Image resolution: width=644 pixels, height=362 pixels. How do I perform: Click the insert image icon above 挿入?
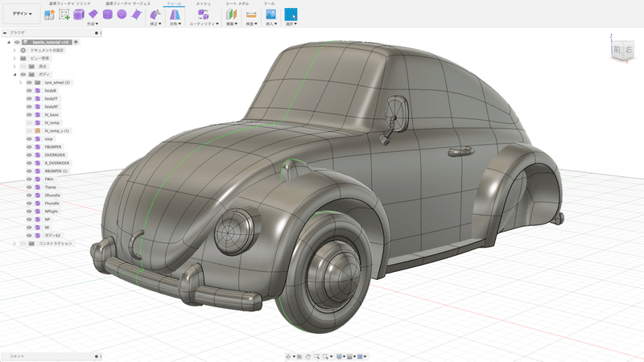tap(271, 14)
